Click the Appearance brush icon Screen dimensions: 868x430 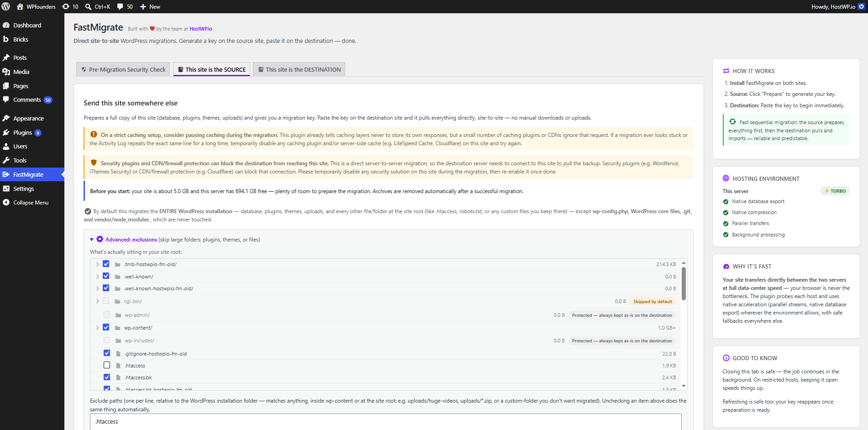[6, 118]
